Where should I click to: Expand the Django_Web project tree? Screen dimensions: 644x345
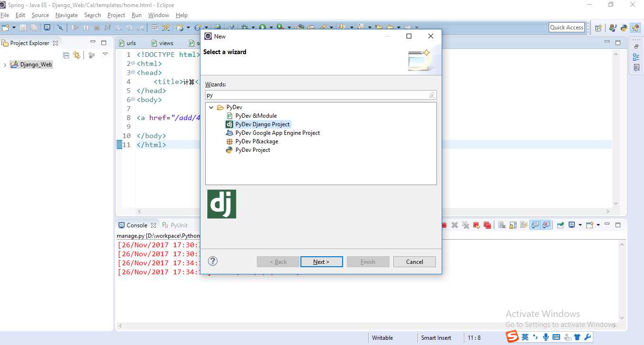click(x=5, y=65)
